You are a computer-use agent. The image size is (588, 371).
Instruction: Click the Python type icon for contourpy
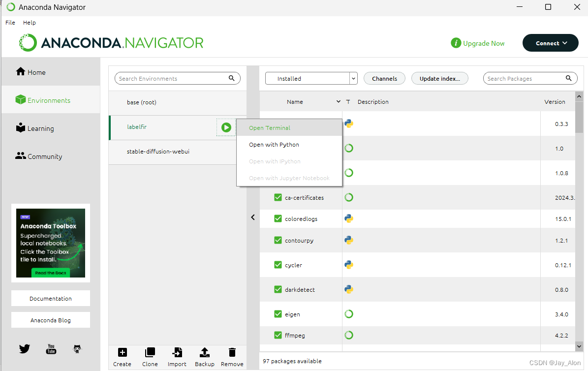(x=349, y=240)
